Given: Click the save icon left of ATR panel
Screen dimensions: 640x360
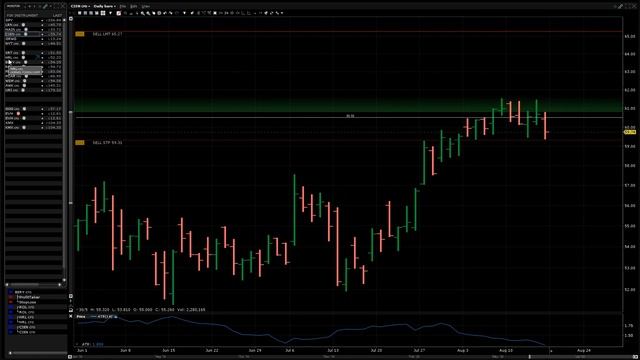Looking at the screenshot, I should [71, 310].
